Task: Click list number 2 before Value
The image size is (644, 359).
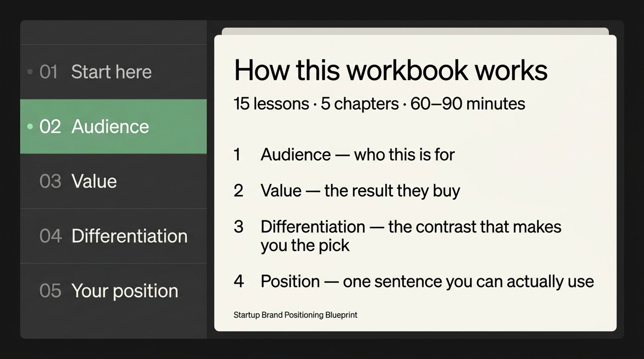Action: [238, 191]
